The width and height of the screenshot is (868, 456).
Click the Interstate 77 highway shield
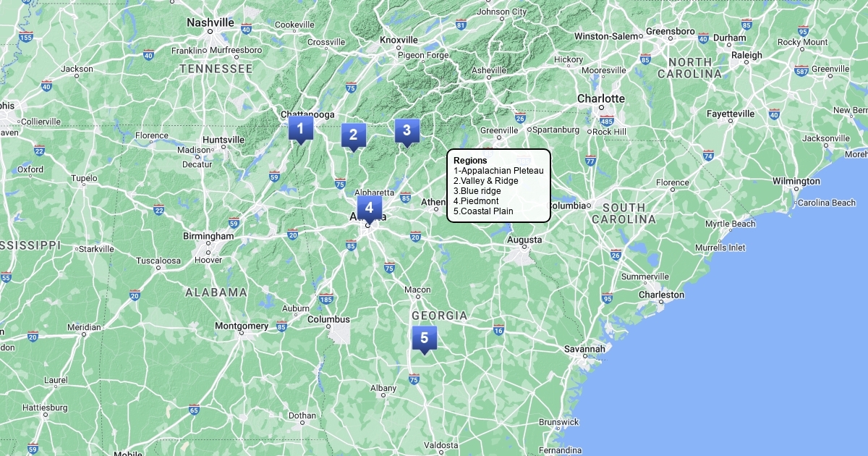pyautogui.click(x=590, y=160)
